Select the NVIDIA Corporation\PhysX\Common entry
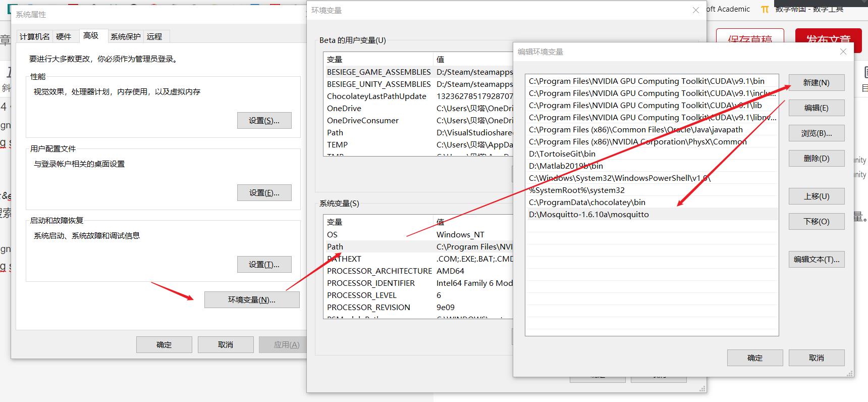868x402 pixels. [652, 142]
